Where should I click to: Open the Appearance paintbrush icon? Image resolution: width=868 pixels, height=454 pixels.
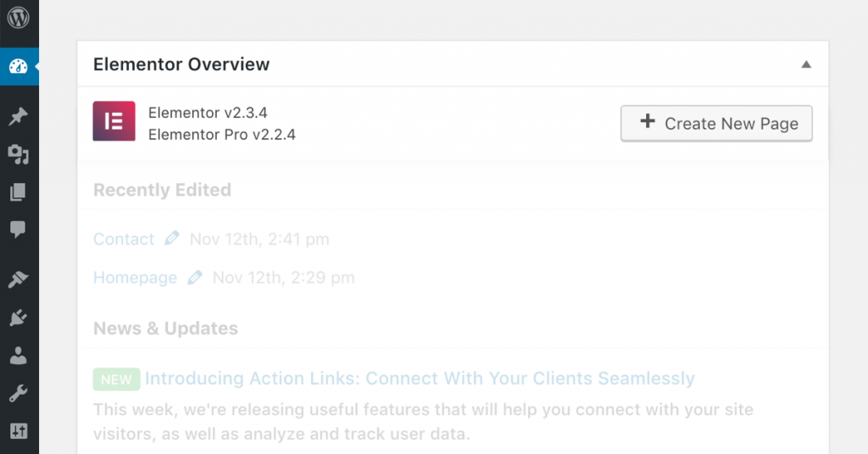pos(18,279)
